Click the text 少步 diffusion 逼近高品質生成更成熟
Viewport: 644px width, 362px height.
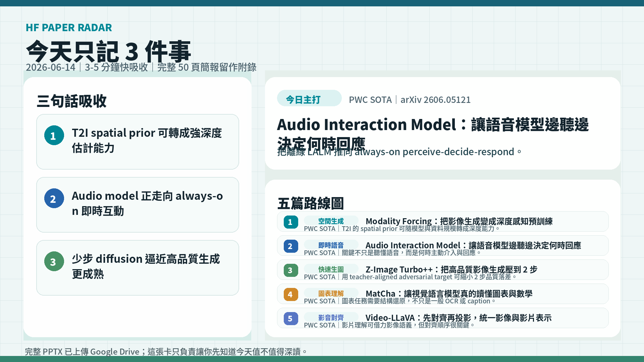(x=146, y=266)
